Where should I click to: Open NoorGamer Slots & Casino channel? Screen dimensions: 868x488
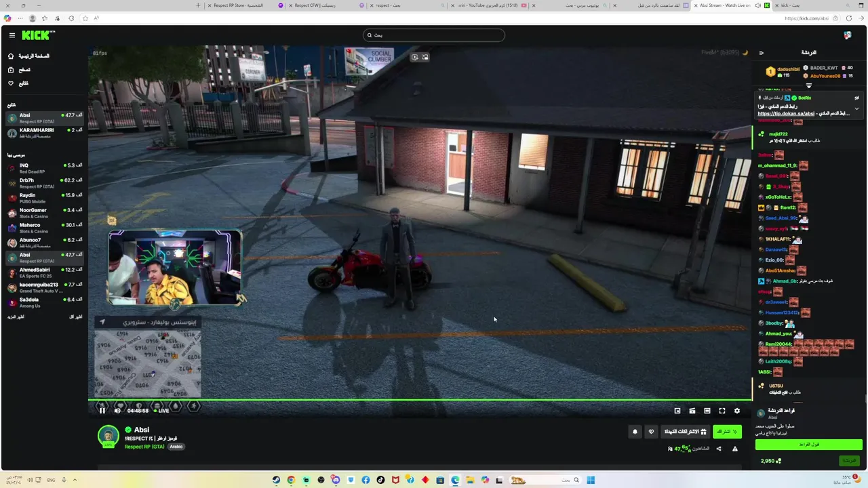pyautogui.click(x=44, y=213)
